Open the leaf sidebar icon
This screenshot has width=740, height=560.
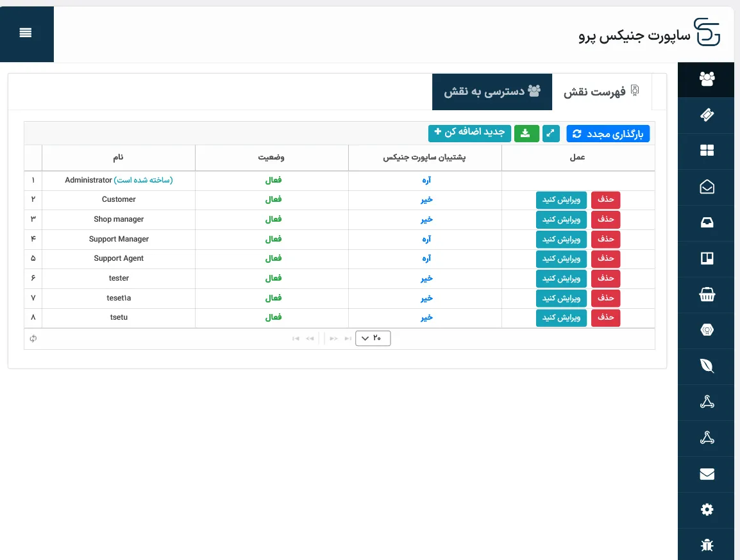[x=707, y=366]
